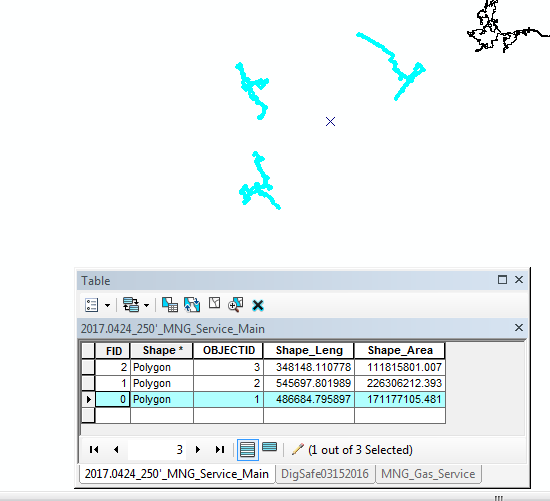Viewport: 550px width, 501px height.
Task: Click the Shape * column header
Action: point(162,350)
